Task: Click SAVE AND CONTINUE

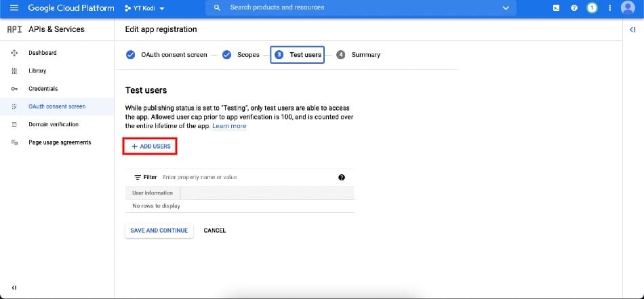Action: click(159, 231)
